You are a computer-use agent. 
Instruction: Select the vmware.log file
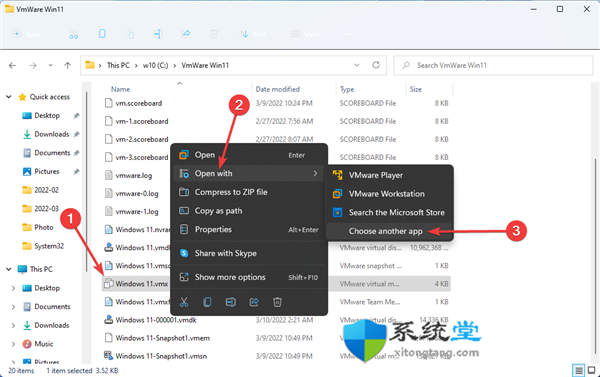click(134, 176)
